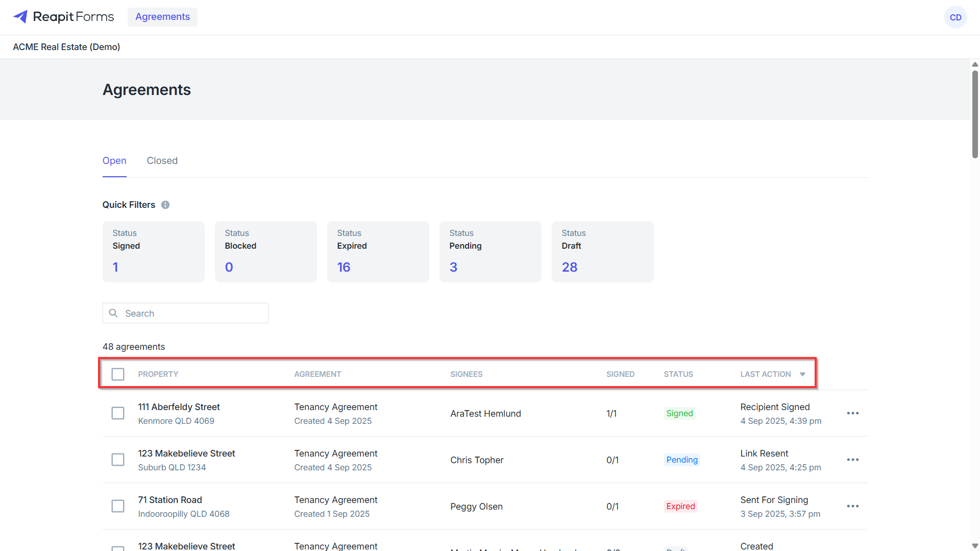This screenshot has height=551, width=980.
Task: Click the scrollbar up arrow
Action: pyautogui.click(x=975, y=64)
